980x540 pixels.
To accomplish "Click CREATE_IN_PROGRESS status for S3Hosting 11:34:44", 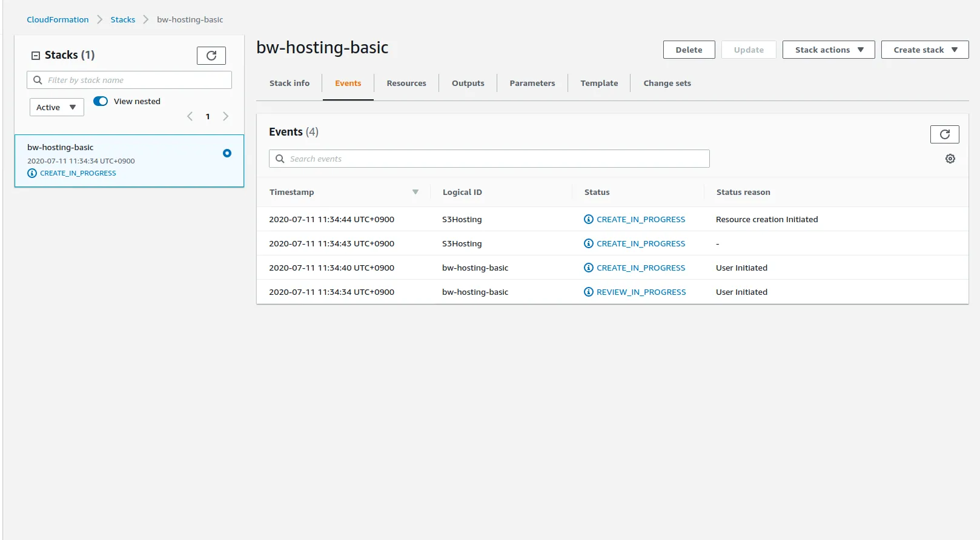I will click(x=641, y=219).
